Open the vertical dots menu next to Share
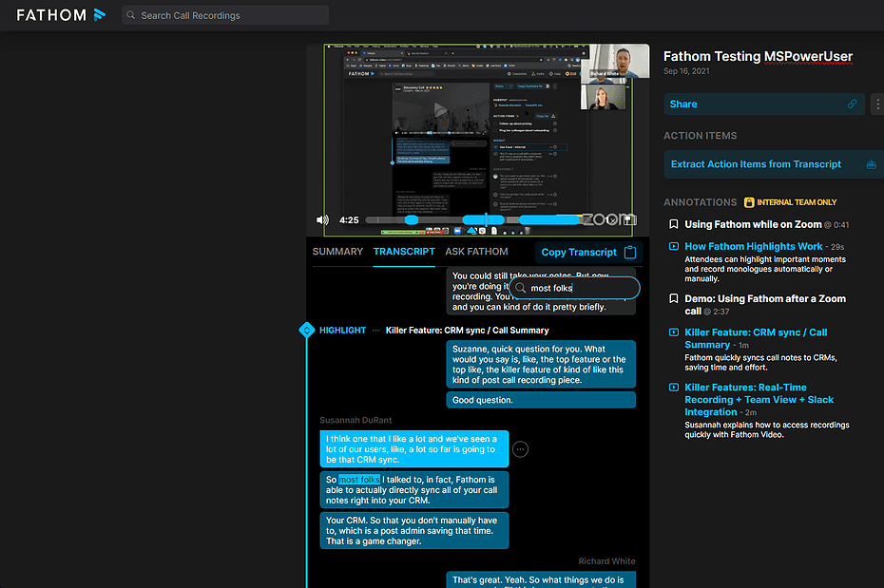This screenshot has height=588, width=884. click(x=877, y=104)
